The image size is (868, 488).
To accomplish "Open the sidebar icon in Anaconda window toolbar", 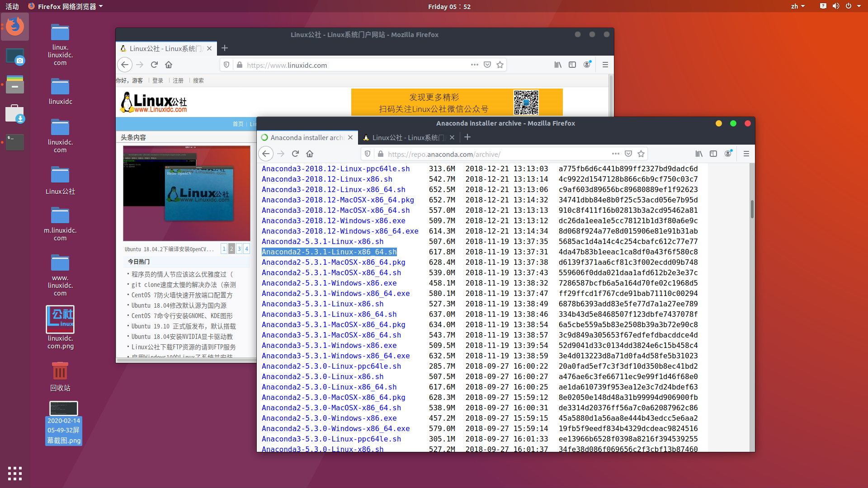I will click(713, 154).
